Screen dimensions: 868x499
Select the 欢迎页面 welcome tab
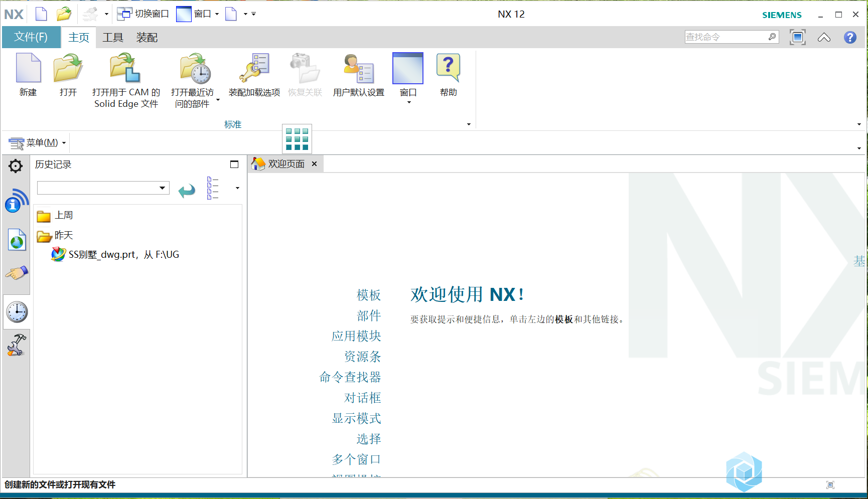[286, 164]
